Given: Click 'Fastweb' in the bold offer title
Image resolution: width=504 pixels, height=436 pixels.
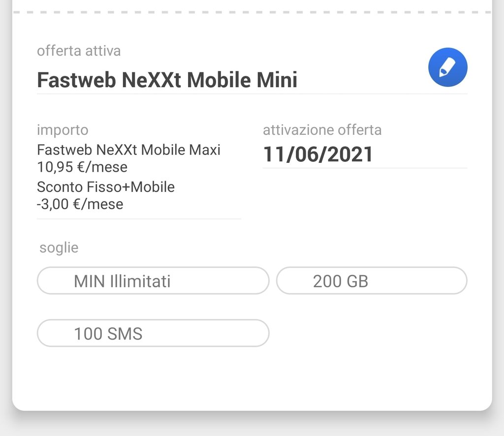Looking at the screenshot, I should [x=76, y=80].
